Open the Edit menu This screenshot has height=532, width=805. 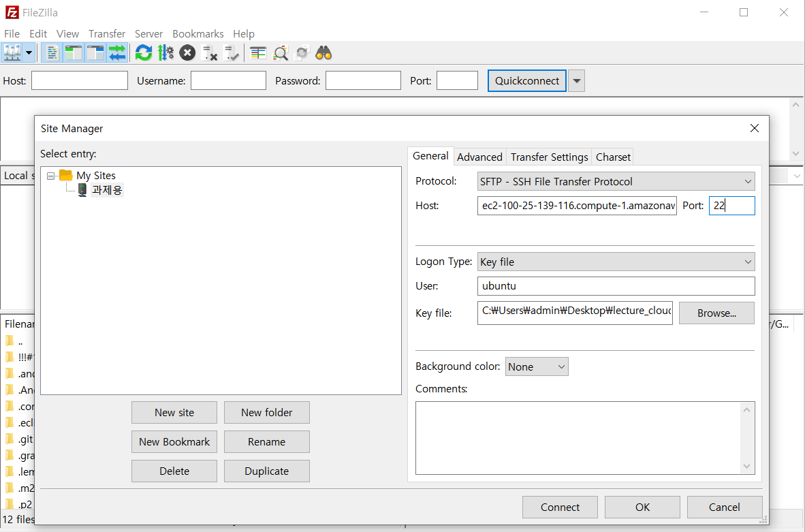pyautogui.click(x=38, y=34)
